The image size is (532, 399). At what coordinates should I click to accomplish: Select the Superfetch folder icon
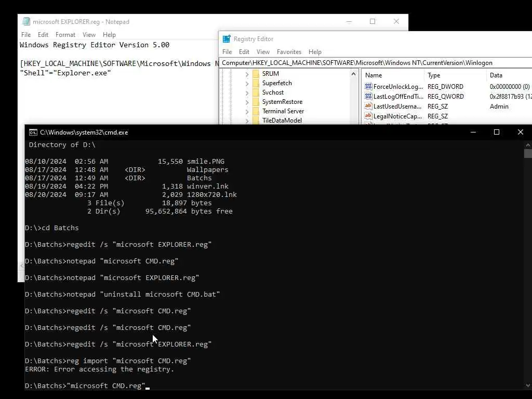click(256, 83)
